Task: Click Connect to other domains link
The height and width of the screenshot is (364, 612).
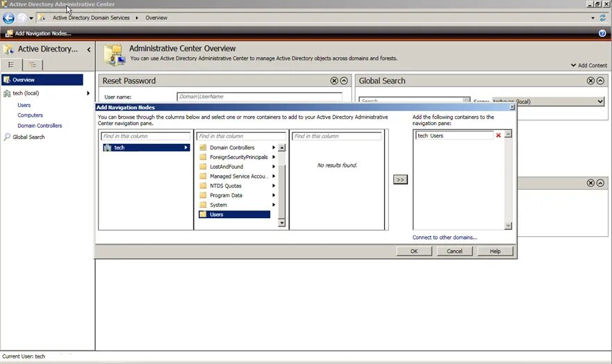Action: point(445,237)
